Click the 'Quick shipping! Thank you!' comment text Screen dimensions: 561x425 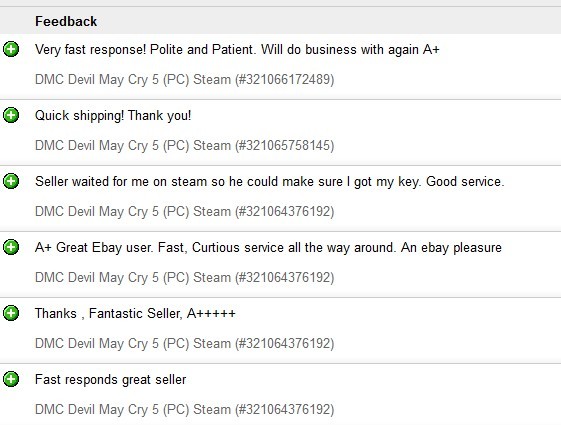click(x=113, y=116)
